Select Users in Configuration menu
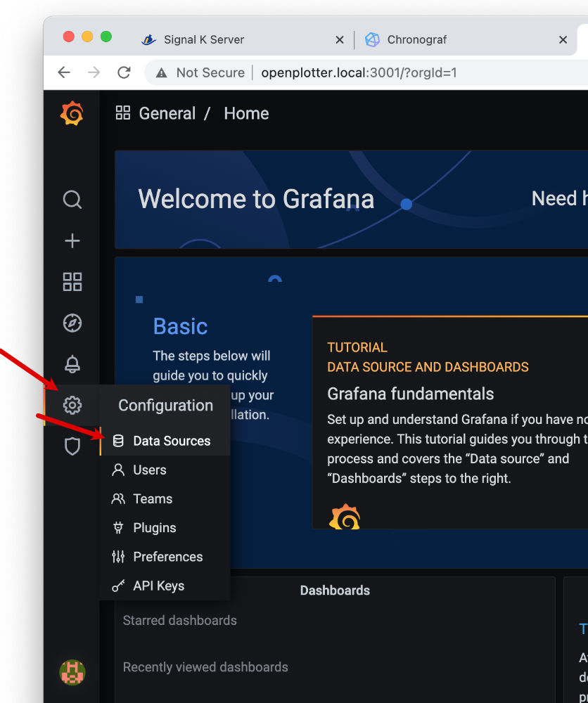The height and width of the screenshot is (703, 588). click(x=149, y=470)
